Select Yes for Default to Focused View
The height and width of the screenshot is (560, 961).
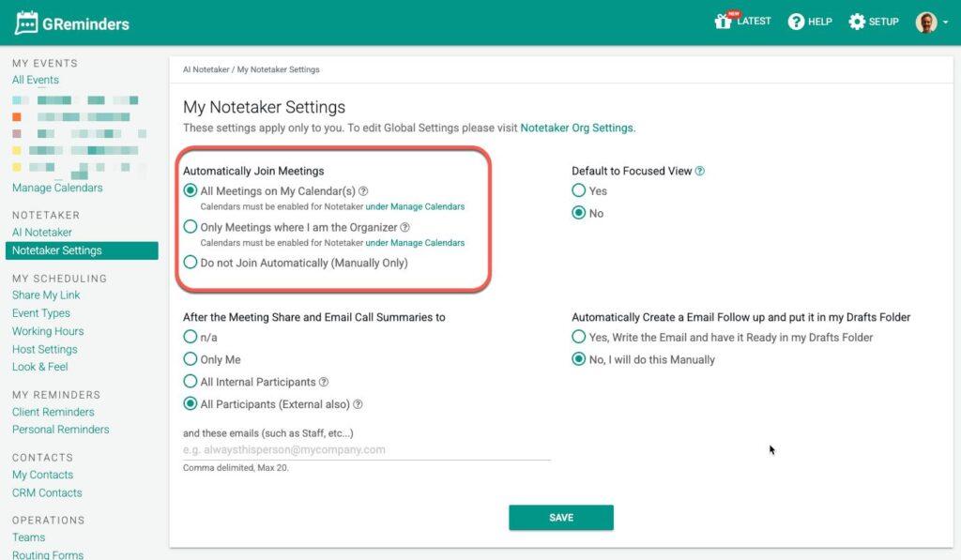pyautogui.click(x=579, y=191)
